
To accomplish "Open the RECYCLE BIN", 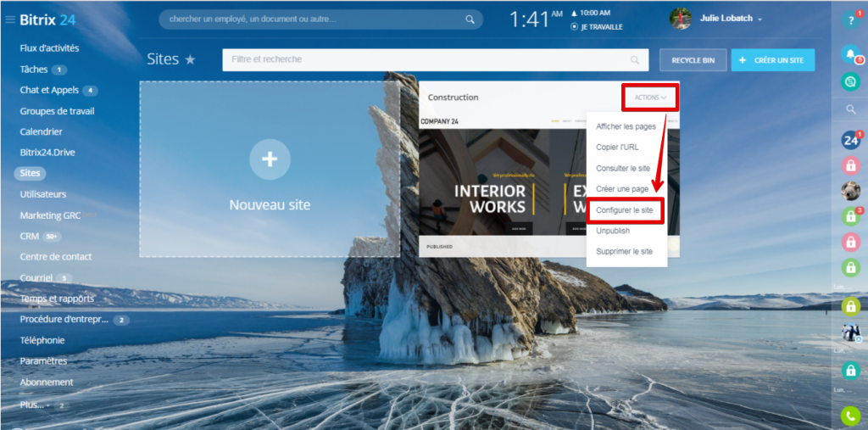I will [693, 60].
